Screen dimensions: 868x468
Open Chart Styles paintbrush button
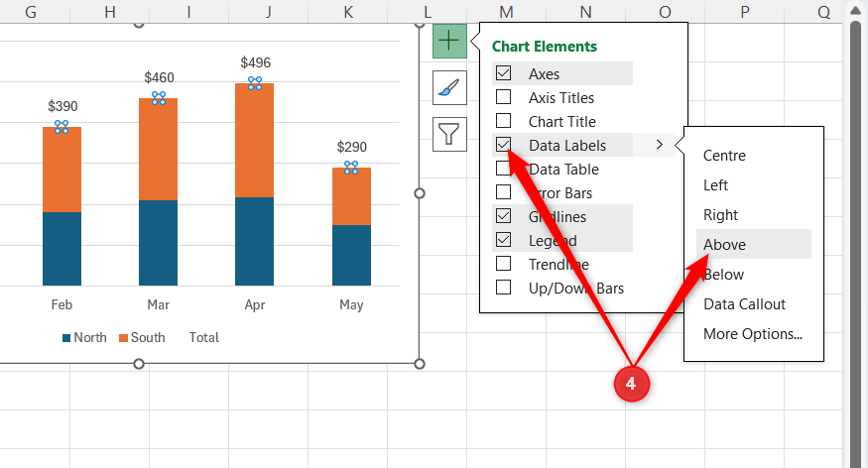click(x=449, y=87)
